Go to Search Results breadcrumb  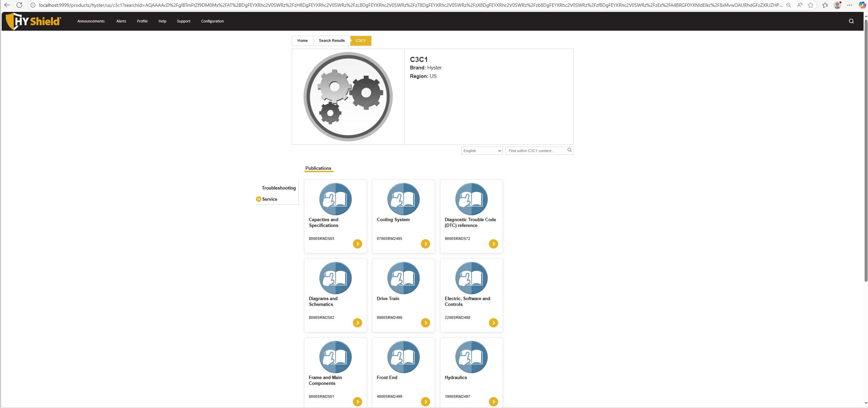pos(331,40)
